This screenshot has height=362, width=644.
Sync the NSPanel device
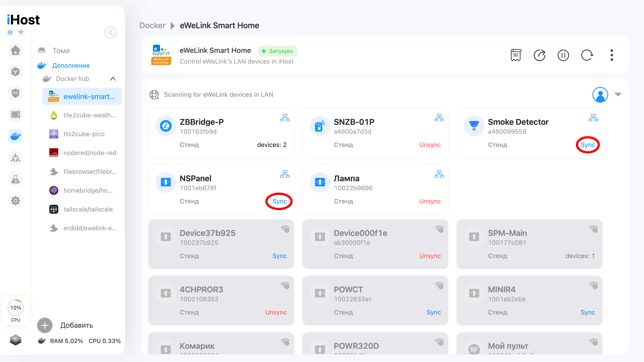point(279,201)
